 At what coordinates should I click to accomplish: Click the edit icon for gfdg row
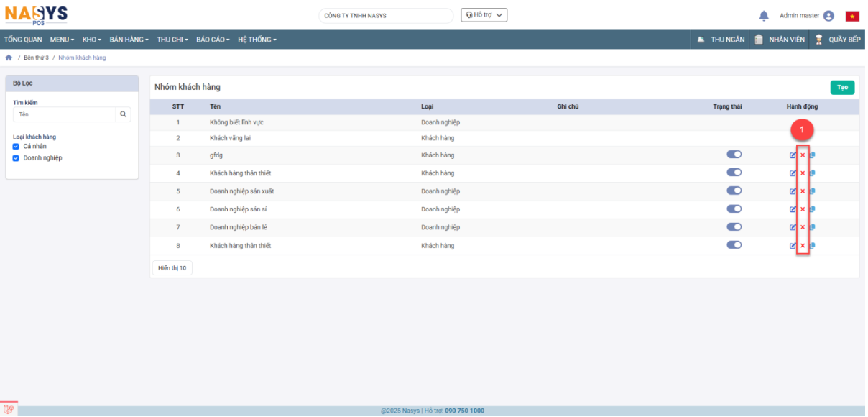click(x=793, y=155)
